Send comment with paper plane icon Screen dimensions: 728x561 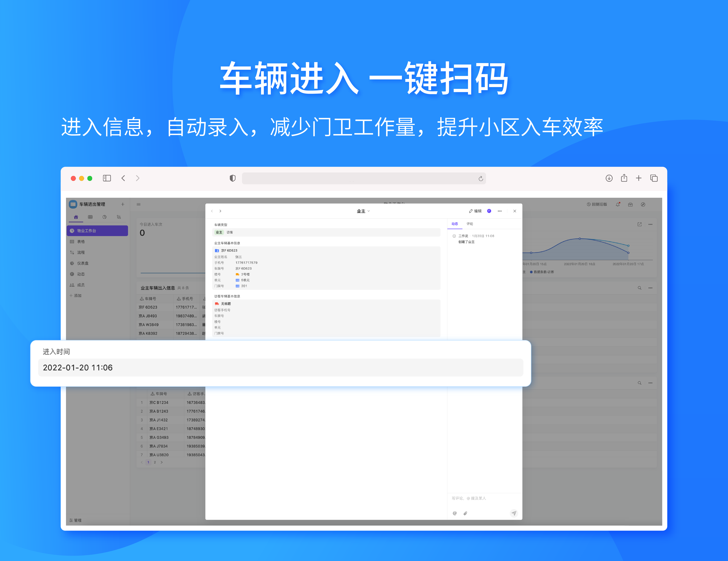pos(514,513)
